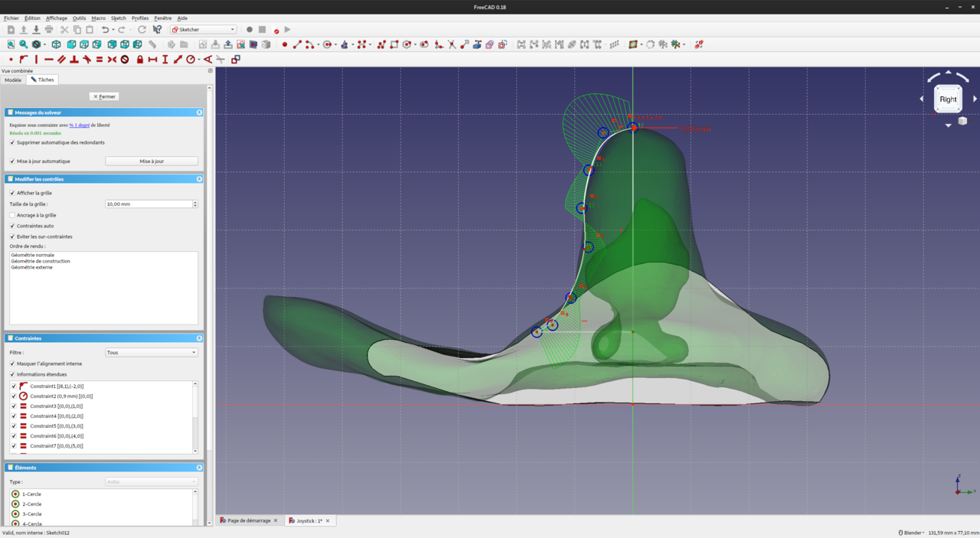Image resolution: width=980 pixels, height=538 pixels.
Task: Select the Create point sketch tool
Action: tap(285, 44)
